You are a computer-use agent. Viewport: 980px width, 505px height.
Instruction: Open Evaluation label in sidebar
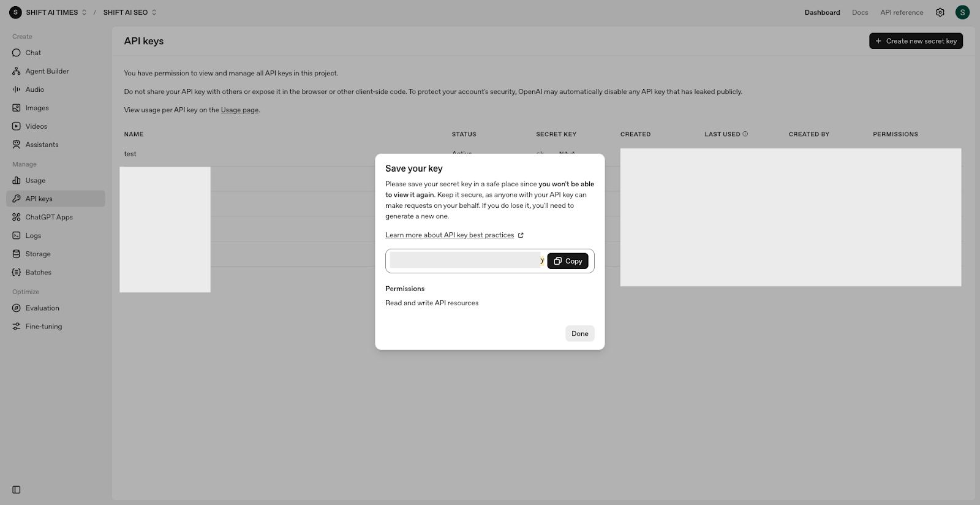(42, 308)
